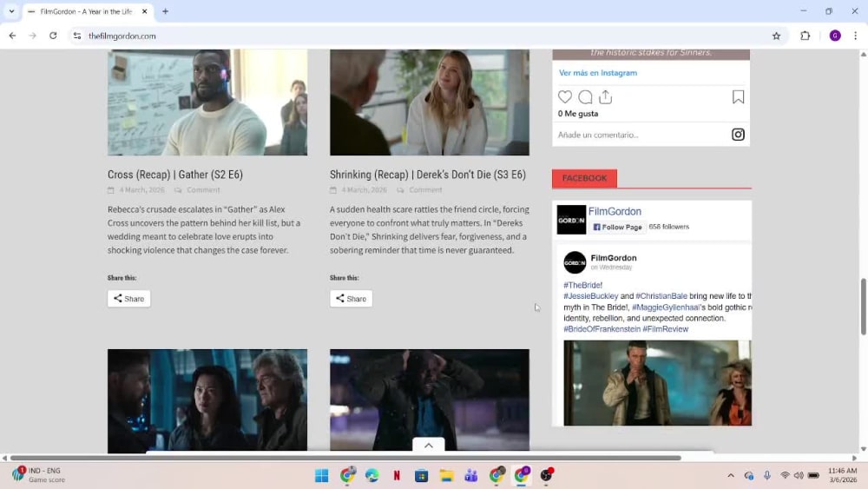
Task: Click the #TheBride! hashtag
Action: tap(583, 285)
